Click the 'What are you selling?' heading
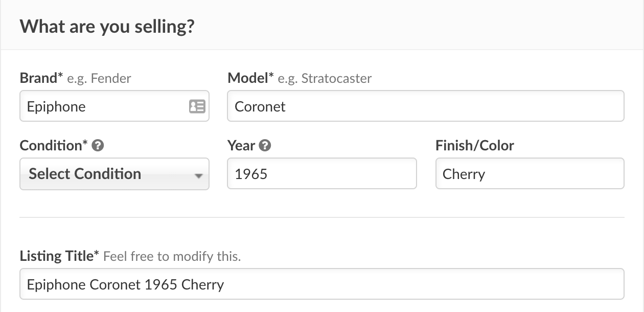This screenshot has width=644, height=312. [x=107, y=26]
